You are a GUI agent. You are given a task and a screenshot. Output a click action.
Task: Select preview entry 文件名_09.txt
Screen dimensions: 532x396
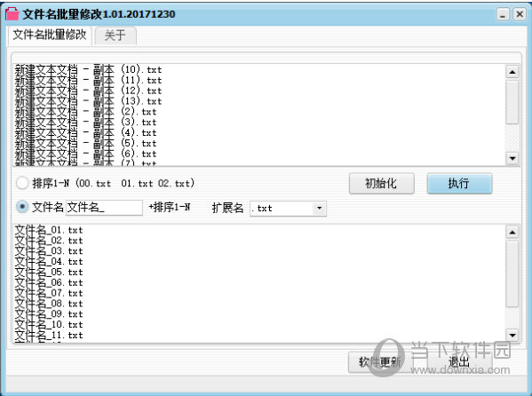tap(49, 314)
